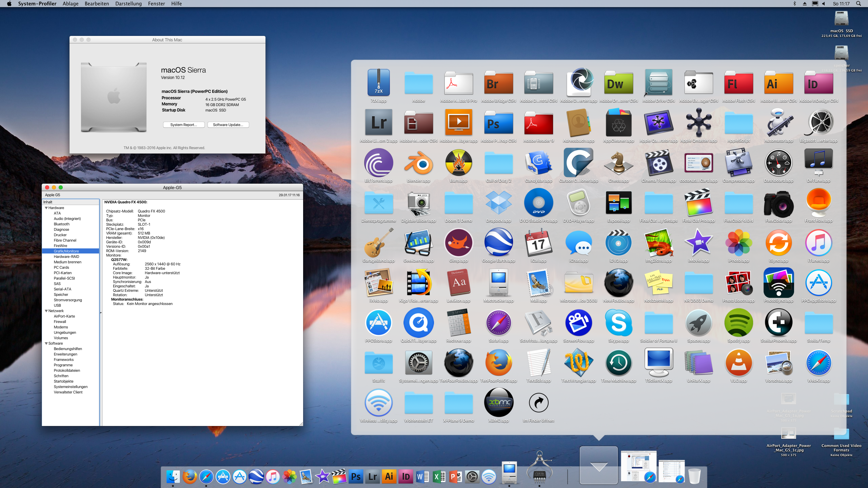Viewport: 868px width, 488px height.
Task: Launch Spotify.app icon
Action: coord(738,322)
